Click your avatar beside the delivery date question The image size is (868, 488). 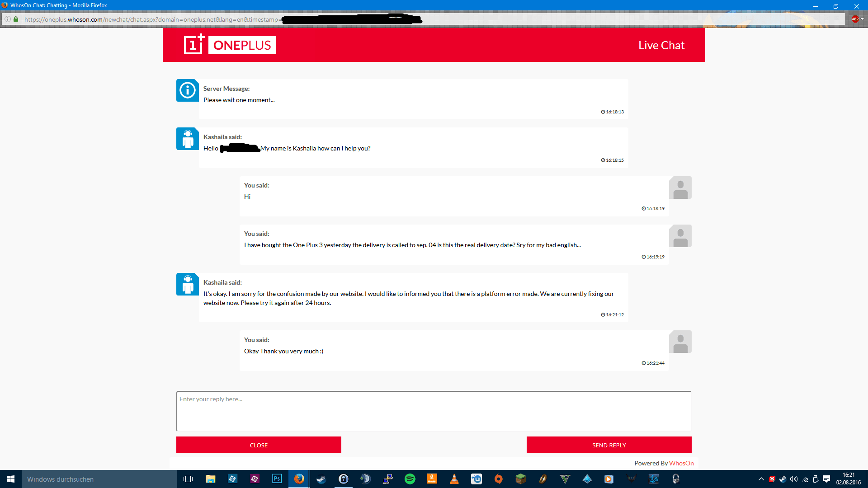pos(680,236)
